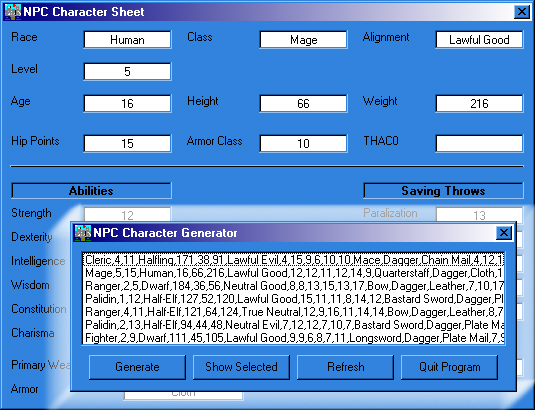Close the NPC Character Sheet window

click(x=522, y=12)
